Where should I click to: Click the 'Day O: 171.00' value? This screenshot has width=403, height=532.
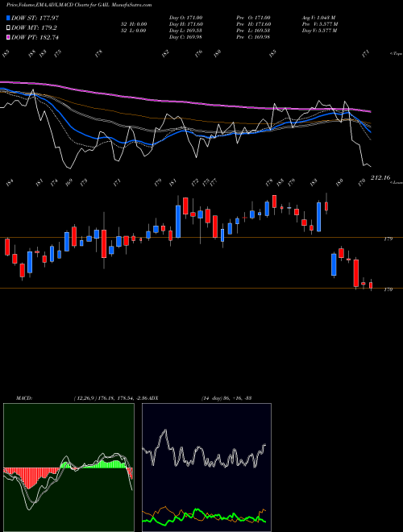click(x=185, y=18)
